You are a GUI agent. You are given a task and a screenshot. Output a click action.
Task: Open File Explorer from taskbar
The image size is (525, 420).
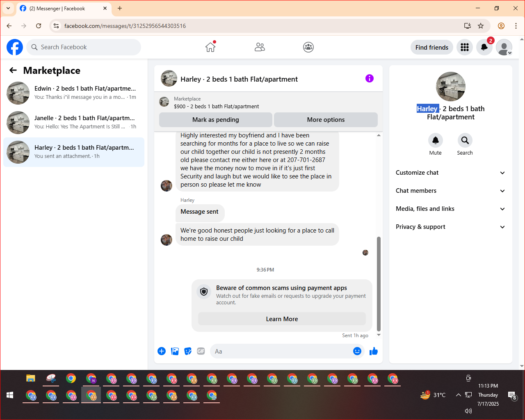click(x=31, y=378)
